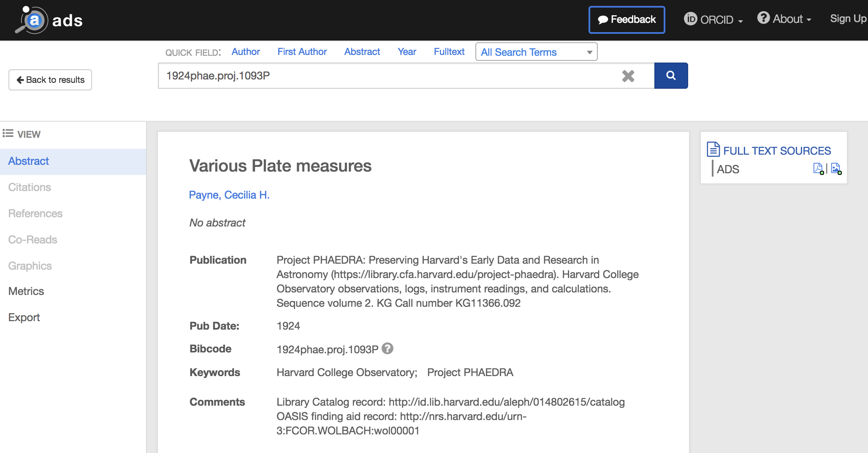Expand the About dropdown menu
This screenshot has width=868, height=453.
[x=784, y=19]
